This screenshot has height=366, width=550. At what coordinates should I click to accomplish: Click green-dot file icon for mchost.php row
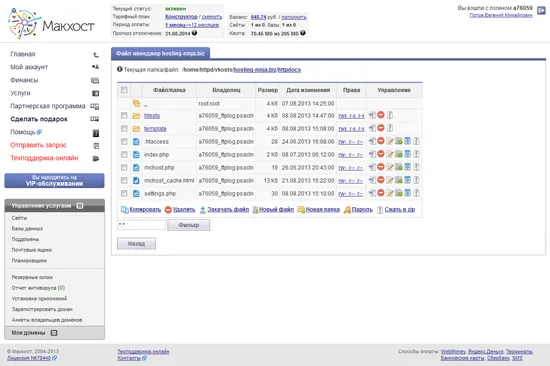(x=398, y=167)
